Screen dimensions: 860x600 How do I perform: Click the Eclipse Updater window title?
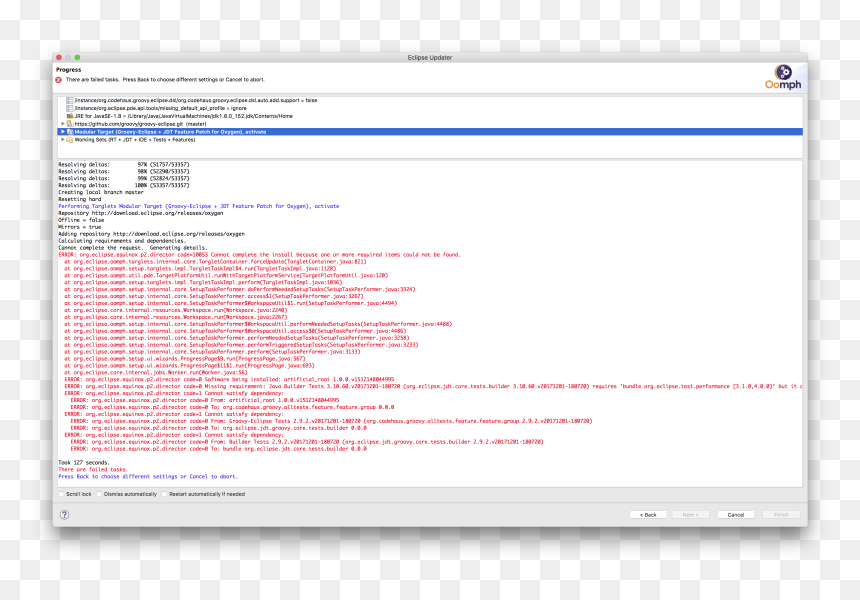(x=430, y=58)
